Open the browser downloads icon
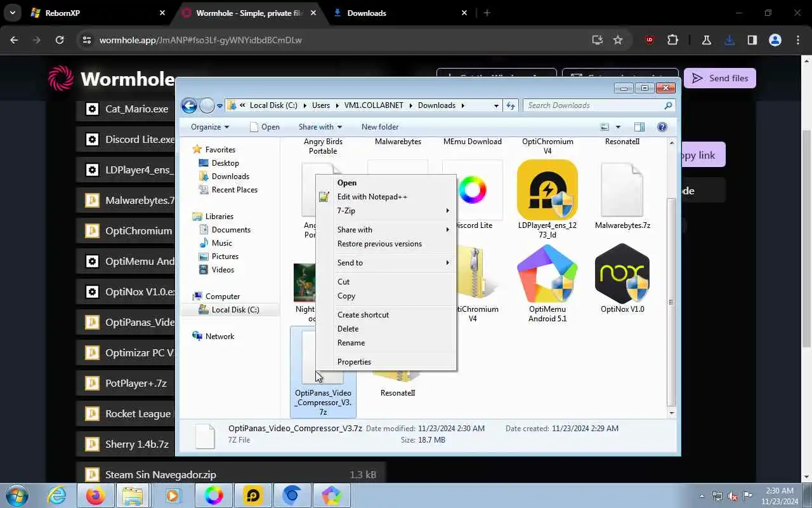The height and width of the screenshot is (508, 812). click(x=729, y=40)
